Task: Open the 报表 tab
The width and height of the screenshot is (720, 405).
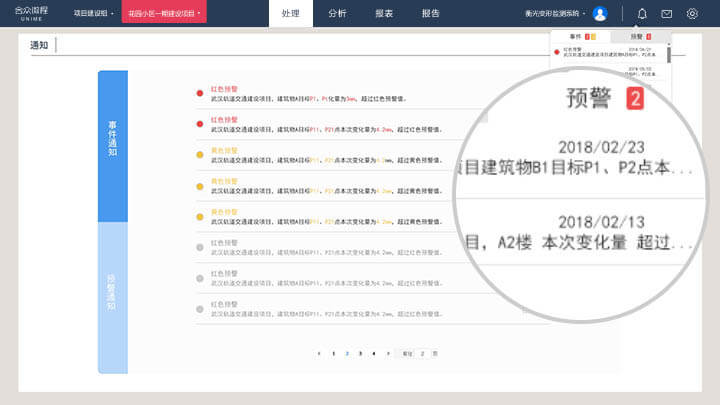Action: click(384, 14)
